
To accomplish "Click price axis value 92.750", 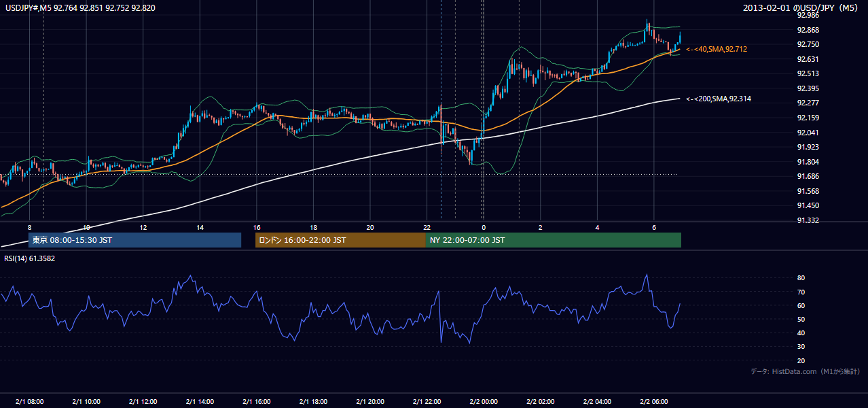I will (x=808, y=44).
